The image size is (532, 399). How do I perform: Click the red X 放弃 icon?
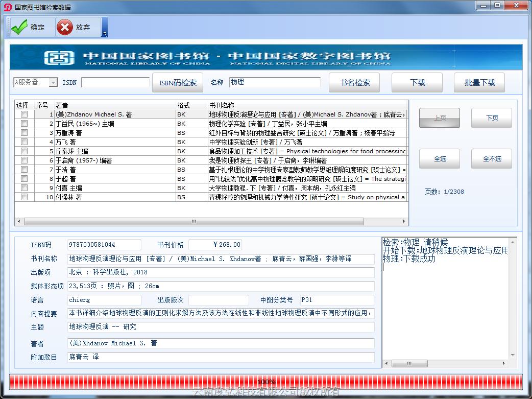click(65, 28)
